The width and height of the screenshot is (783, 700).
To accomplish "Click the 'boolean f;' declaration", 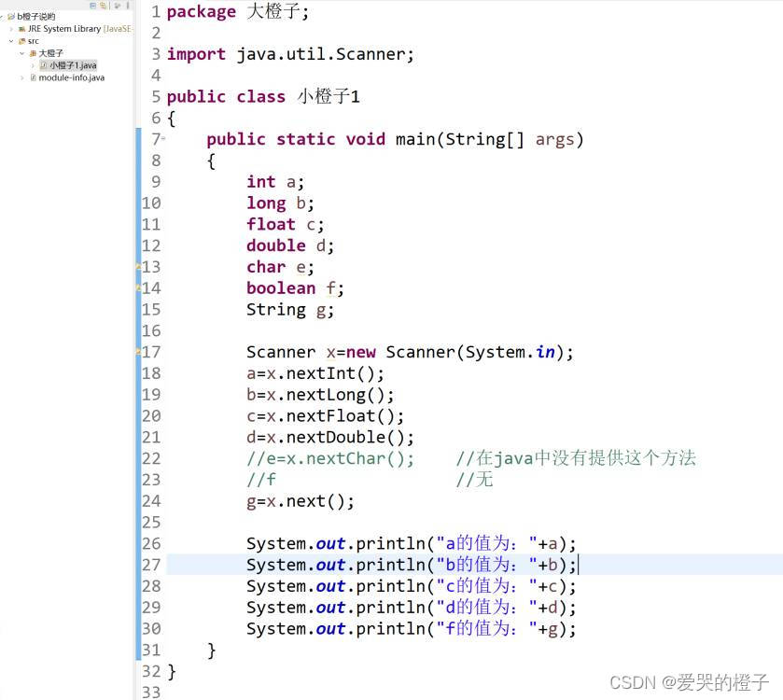I will [x=295, y=288].
